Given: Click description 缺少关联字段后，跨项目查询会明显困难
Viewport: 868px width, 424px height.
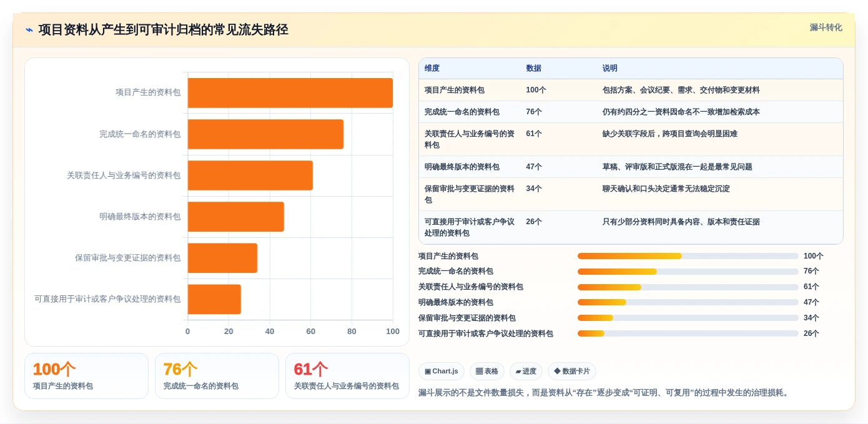Looking at the screenshot, I should 669,134.
